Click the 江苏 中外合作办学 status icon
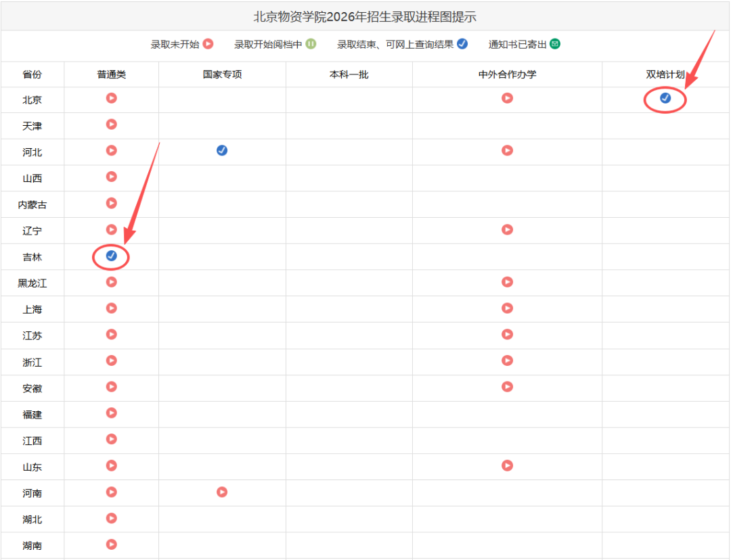Screen dimensions: 731x560 [x=507, y=334]
